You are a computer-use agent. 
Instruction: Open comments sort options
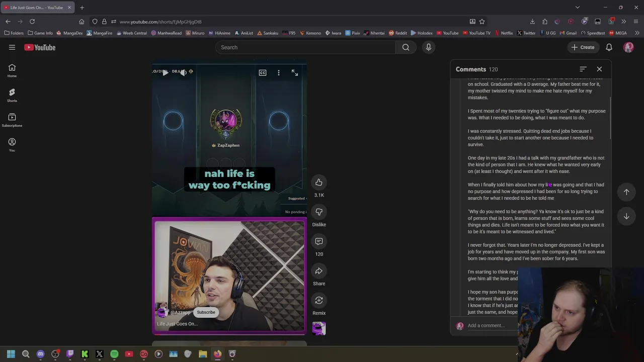click(583, 69)
